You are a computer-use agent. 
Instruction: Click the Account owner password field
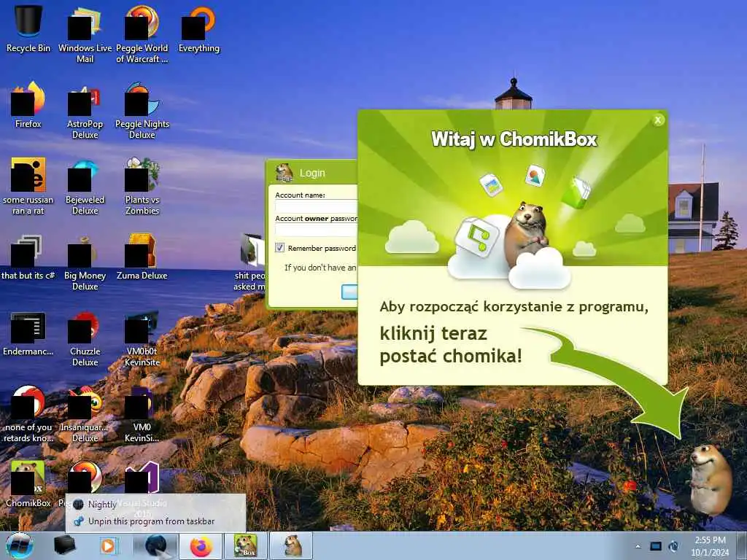tap(317, 230)
